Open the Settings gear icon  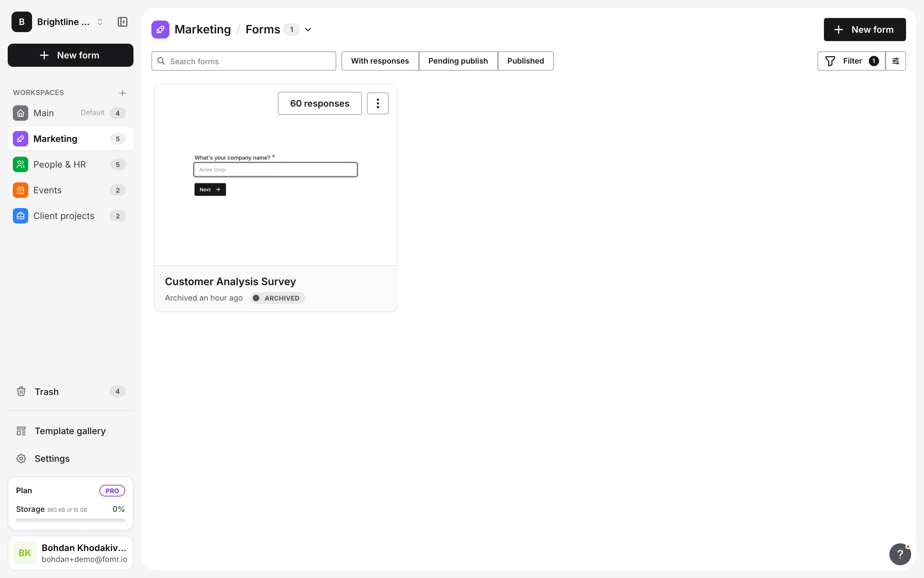pos(21,458)
